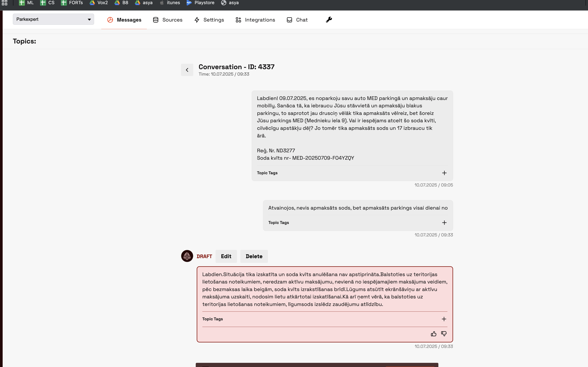Switch to the Integrations tab
The width and height of the screenshot is (588, 367).
[255, 20]
